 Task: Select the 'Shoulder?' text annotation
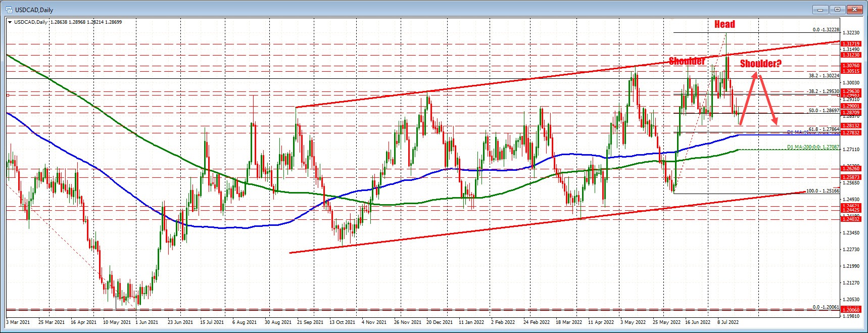click(x=760, y=64)
